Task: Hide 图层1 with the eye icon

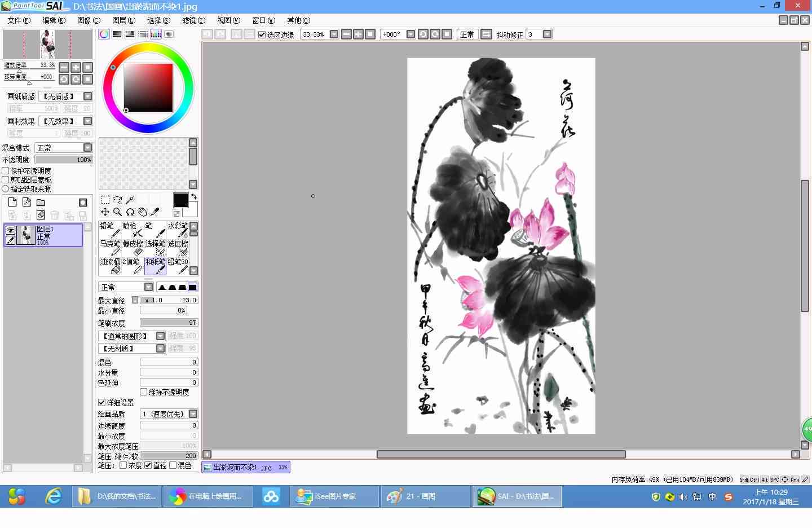Action: click(10, 230)
